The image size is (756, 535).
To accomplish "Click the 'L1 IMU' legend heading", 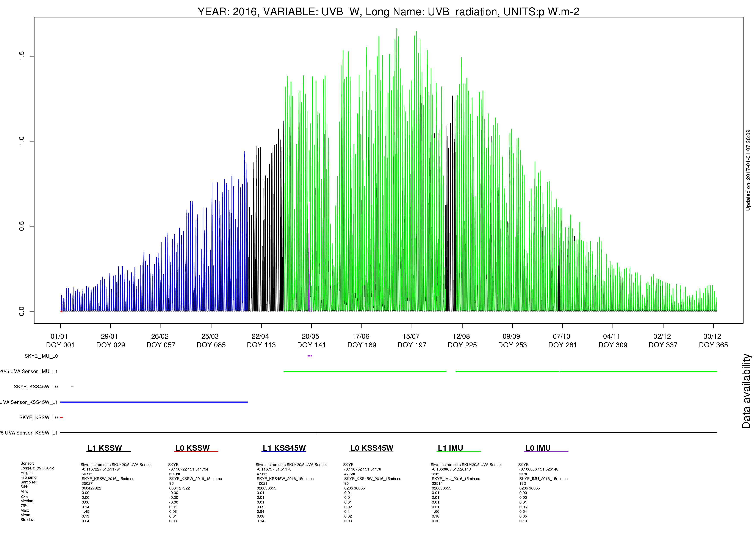I will point(450,448).
